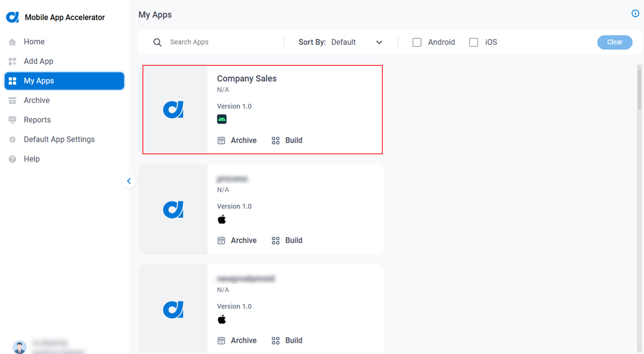Click the info icon at top right
Screen dimensions: 644x354
click(x=635, y=14)
